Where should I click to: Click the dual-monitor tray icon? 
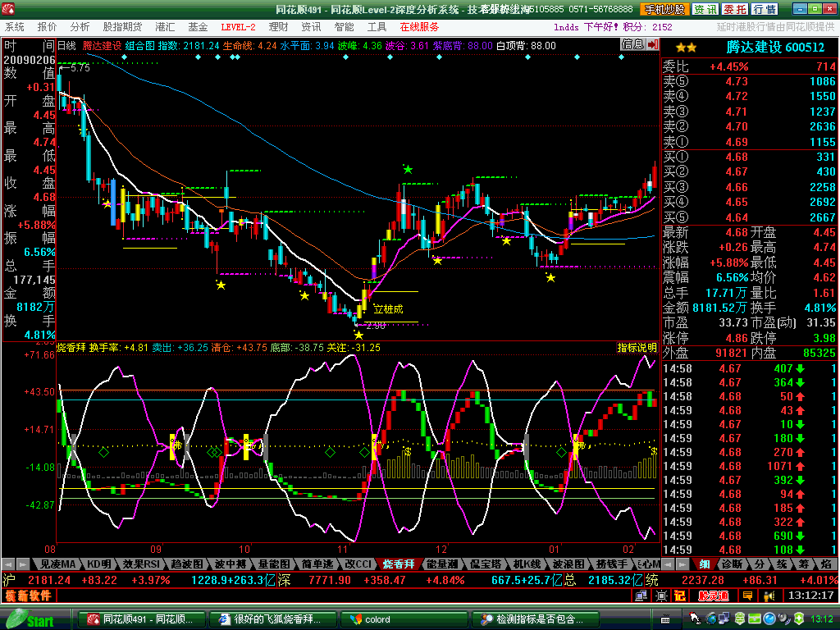(725, 619)
